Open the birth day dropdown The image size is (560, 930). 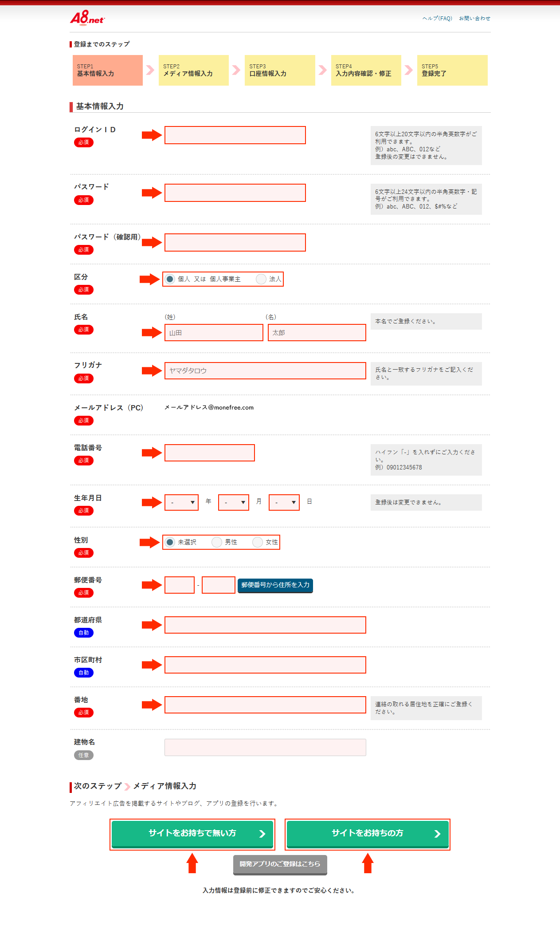(284, 502)
